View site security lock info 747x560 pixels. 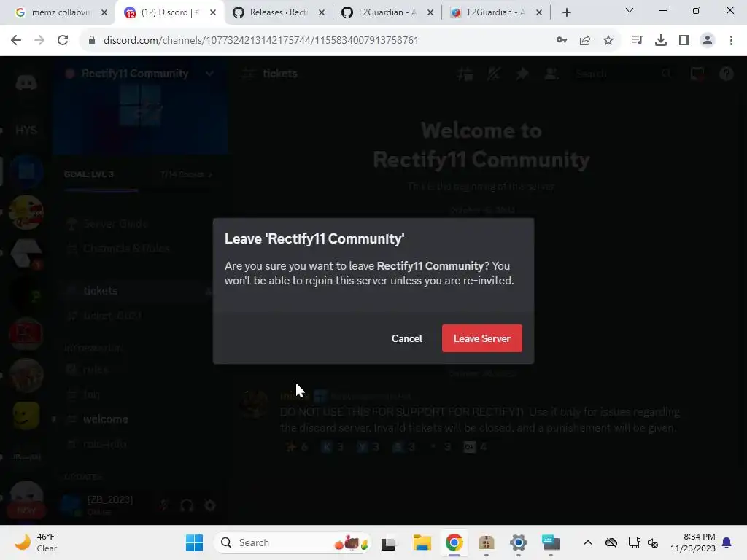tap(92, 40)
